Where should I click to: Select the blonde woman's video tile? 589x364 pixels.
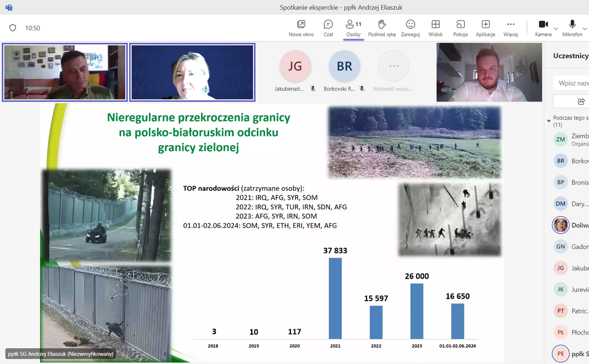pos(192,72)
